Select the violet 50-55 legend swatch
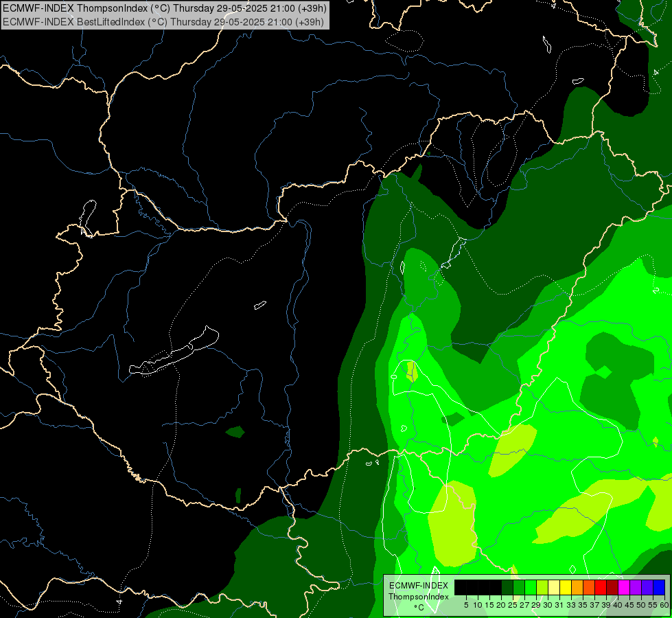 [647, 587]
